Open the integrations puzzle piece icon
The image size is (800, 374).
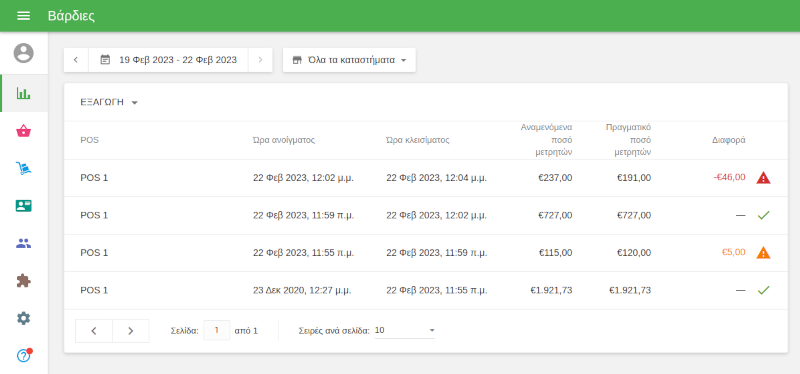23,281
